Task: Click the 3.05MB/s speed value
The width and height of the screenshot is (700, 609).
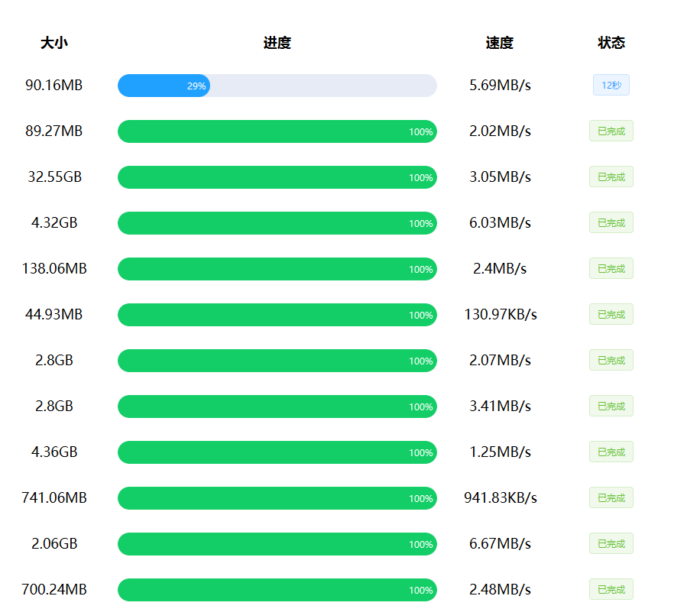Action: (x=500, y=177)
